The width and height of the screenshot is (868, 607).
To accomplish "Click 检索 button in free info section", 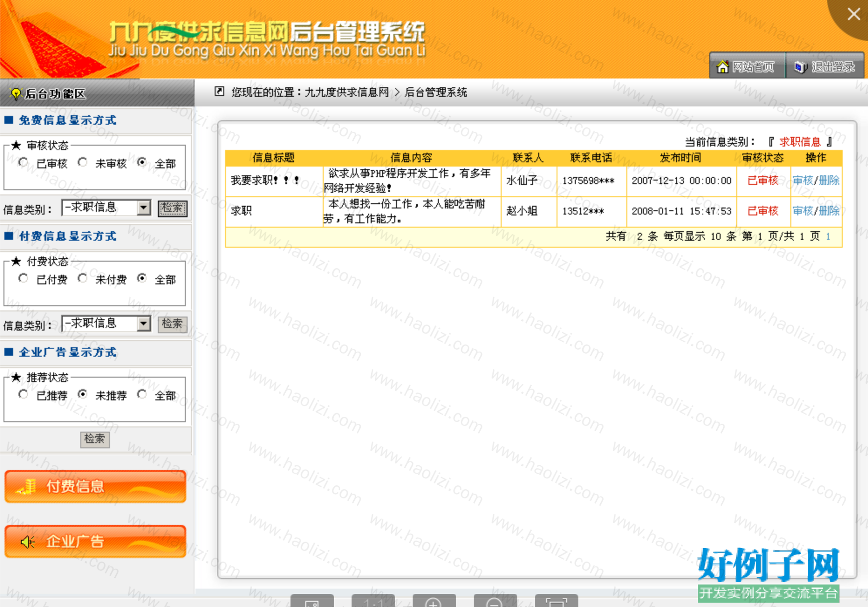I will (x=172, y=208).
